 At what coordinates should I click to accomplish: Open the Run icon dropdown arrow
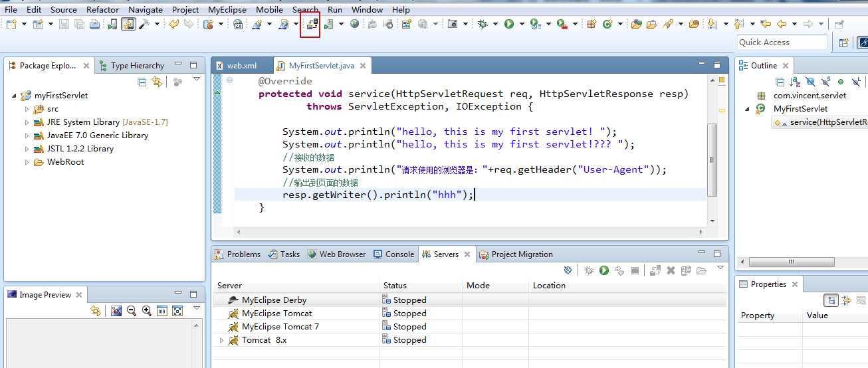pos(522,24)
